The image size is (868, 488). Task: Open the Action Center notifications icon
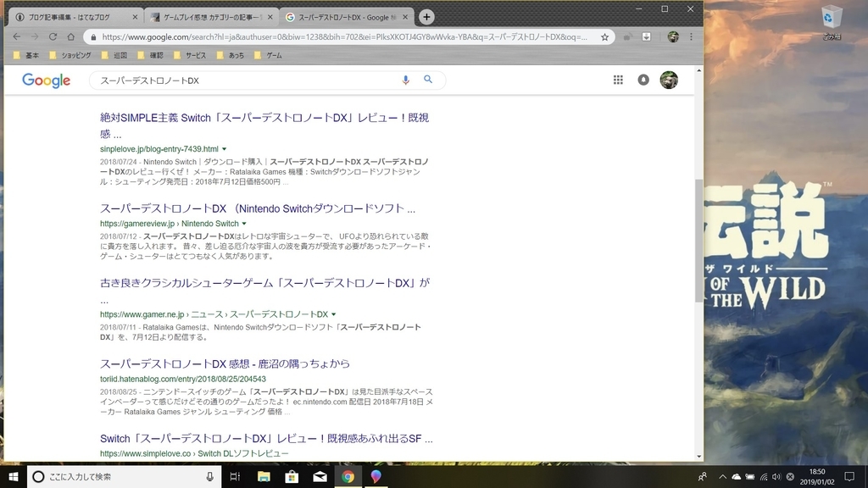point(849,476)
